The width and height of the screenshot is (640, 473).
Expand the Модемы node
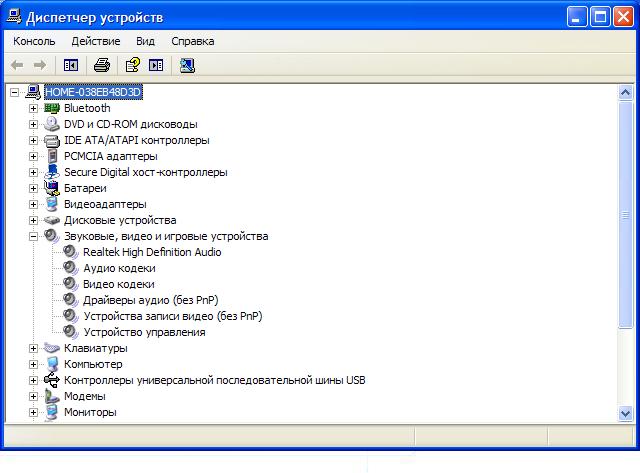pos(33,396)
